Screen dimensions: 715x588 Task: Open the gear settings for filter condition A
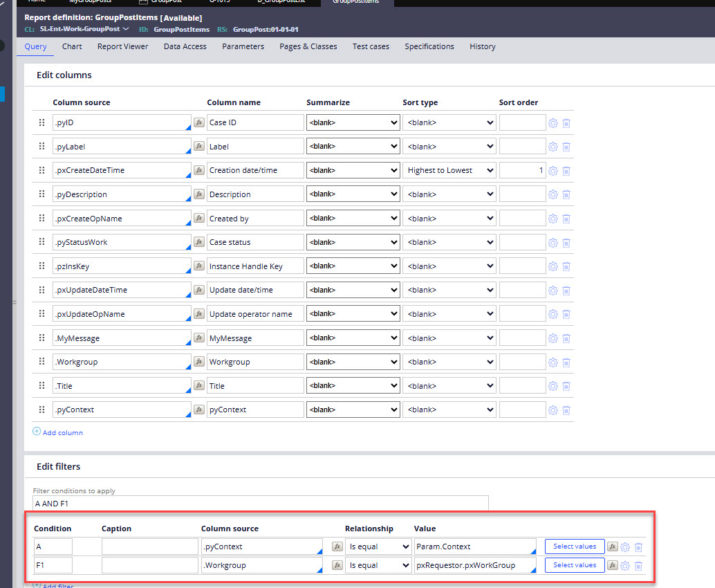coord(625,546)
